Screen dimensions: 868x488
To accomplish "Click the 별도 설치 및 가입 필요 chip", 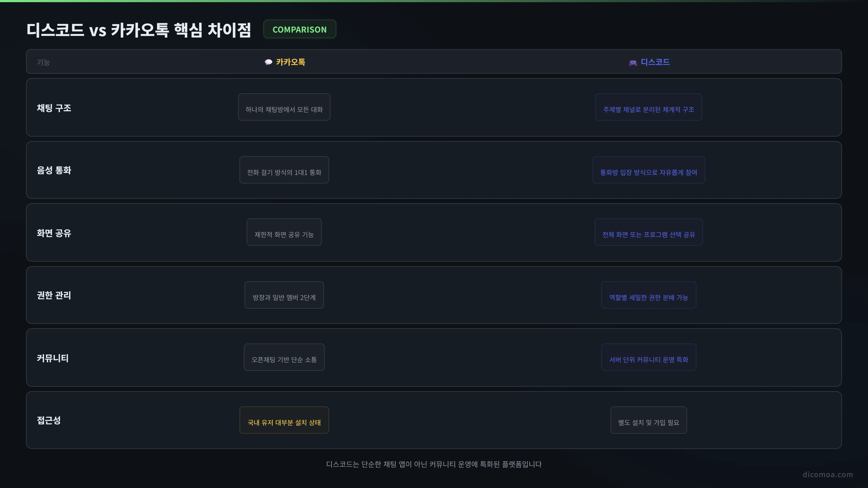I will 649,420.
